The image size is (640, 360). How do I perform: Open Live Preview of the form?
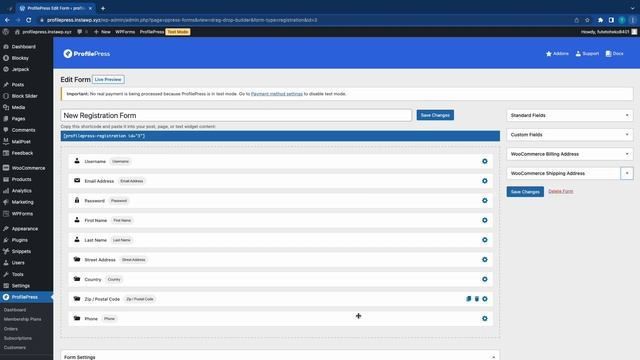pos(108,80)
